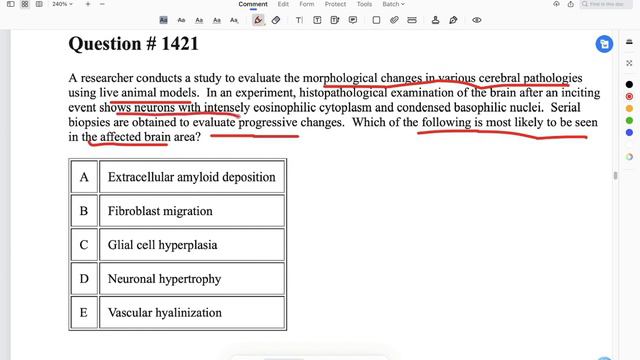The image size is (640, 360).
Task: Zoom out with the minus button
Action: tap(102, 4)
